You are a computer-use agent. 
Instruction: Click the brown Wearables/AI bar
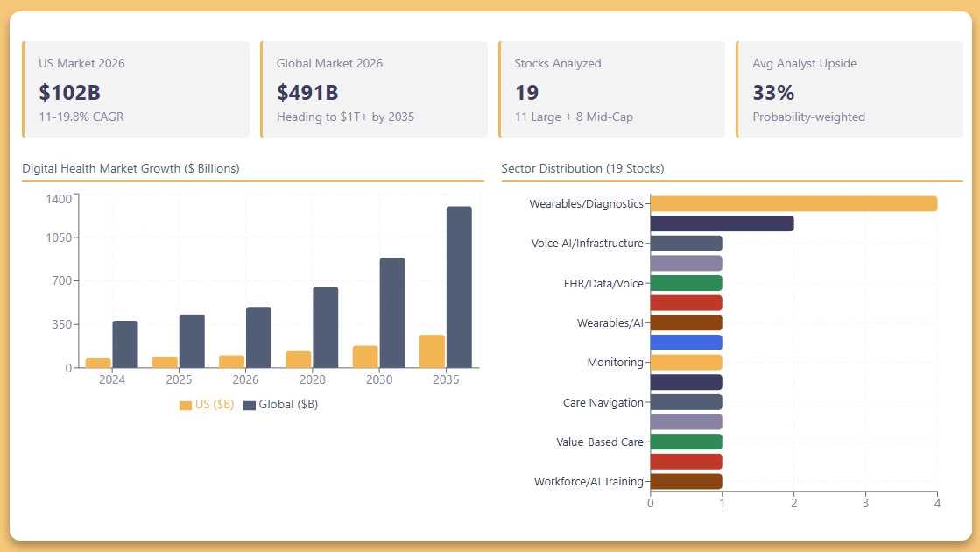click(687, 322)
